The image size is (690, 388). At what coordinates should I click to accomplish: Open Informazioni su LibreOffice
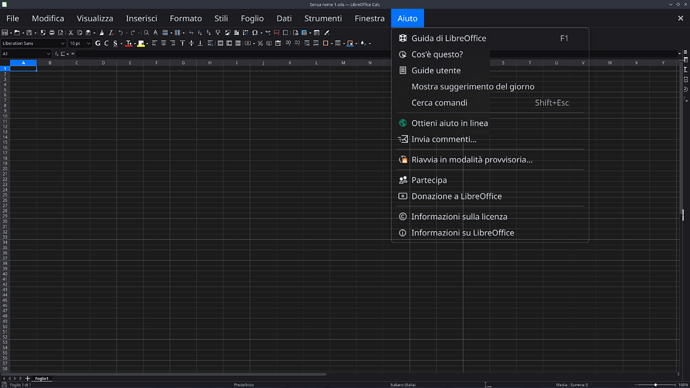(x=489, y=233)
